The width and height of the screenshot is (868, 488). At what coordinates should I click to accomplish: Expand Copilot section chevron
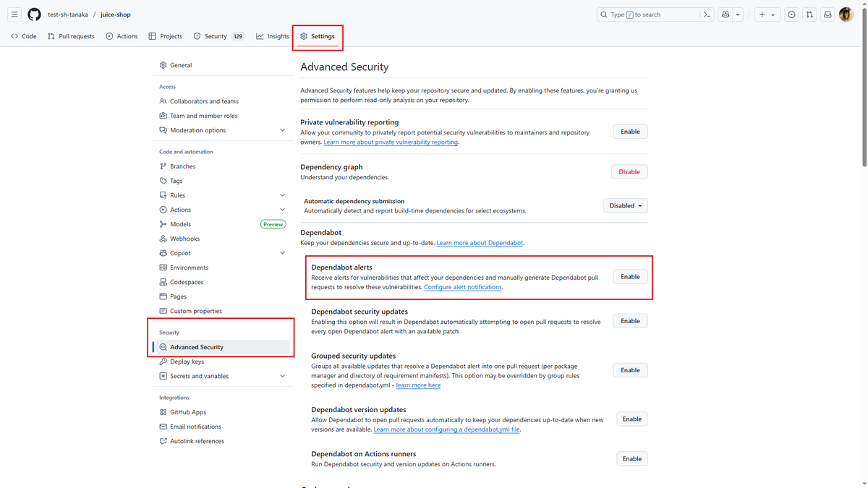(282, 253)
